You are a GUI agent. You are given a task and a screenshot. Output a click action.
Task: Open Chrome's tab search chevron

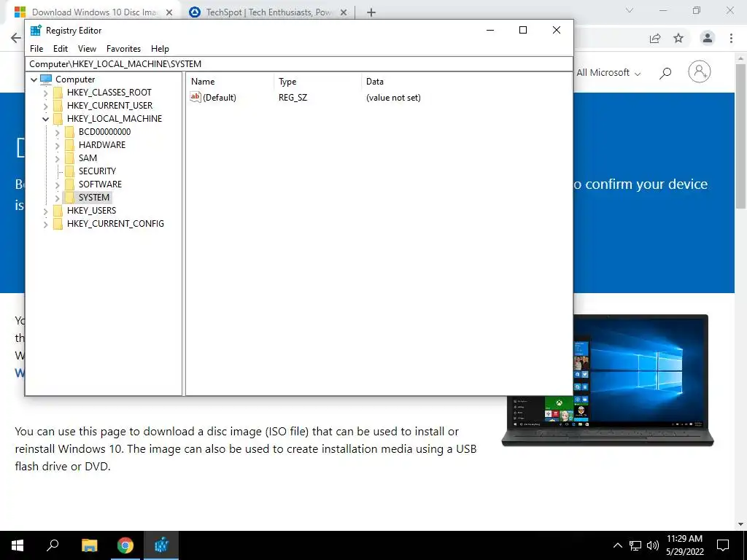630,10
